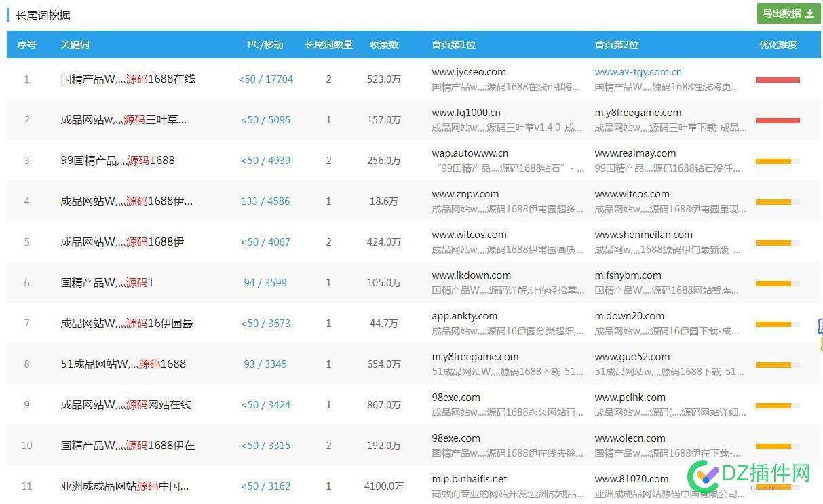Open keyword 国精产品W灬源码1688在线
Viewport: 823px width, 504px height.
click(128, 79)
